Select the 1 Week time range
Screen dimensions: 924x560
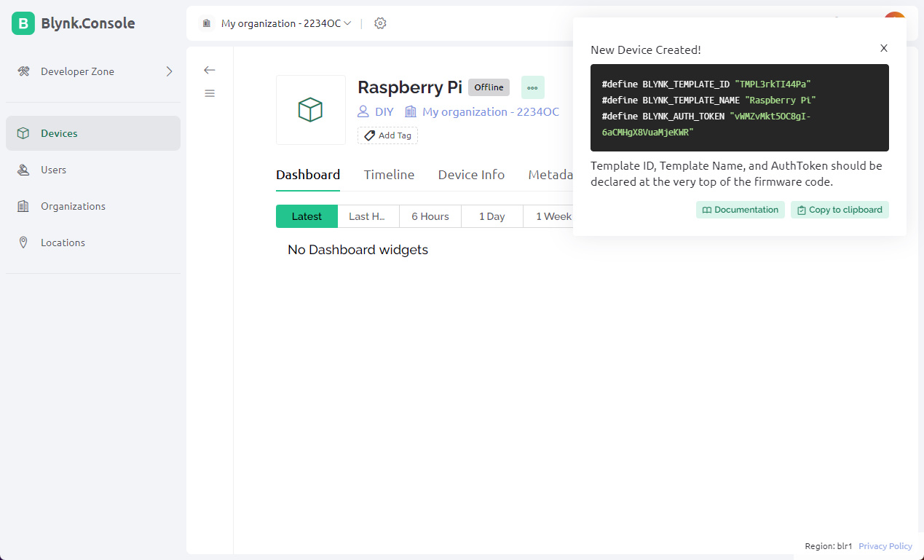click(548, 216)
